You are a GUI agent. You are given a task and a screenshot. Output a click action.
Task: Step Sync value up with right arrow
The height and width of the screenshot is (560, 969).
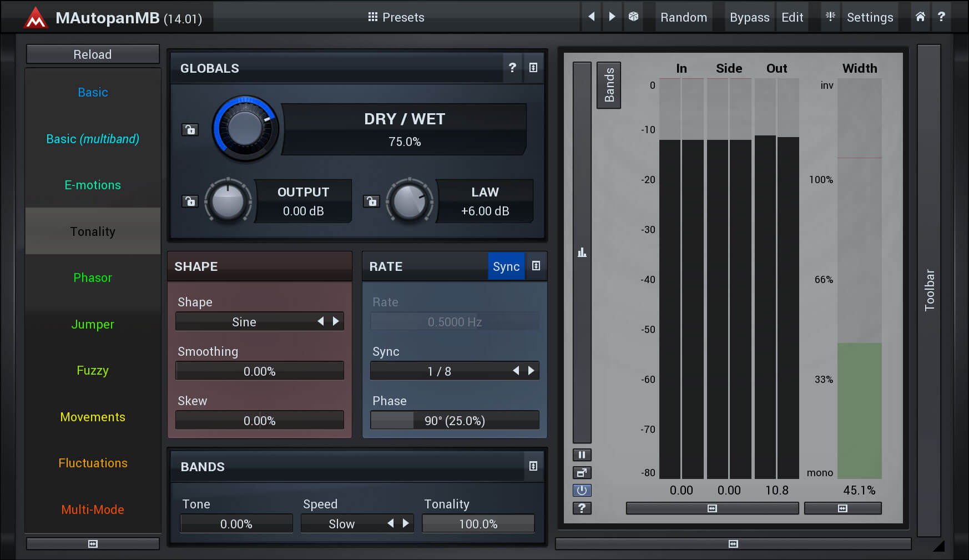tap(531, 371)
